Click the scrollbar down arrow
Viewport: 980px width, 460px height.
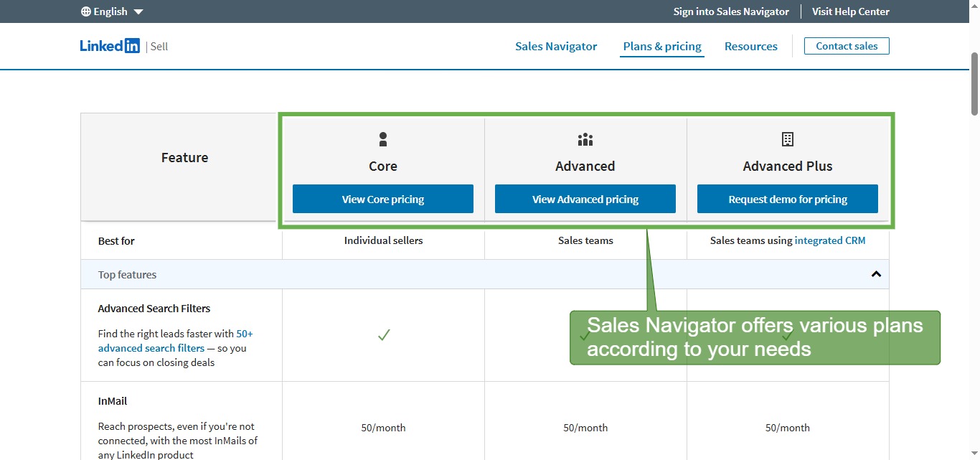(974, 454)
